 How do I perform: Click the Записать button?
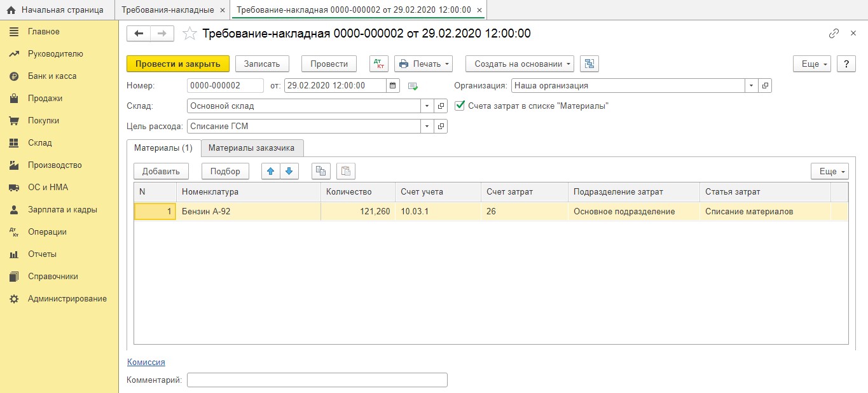coord(262,64)
